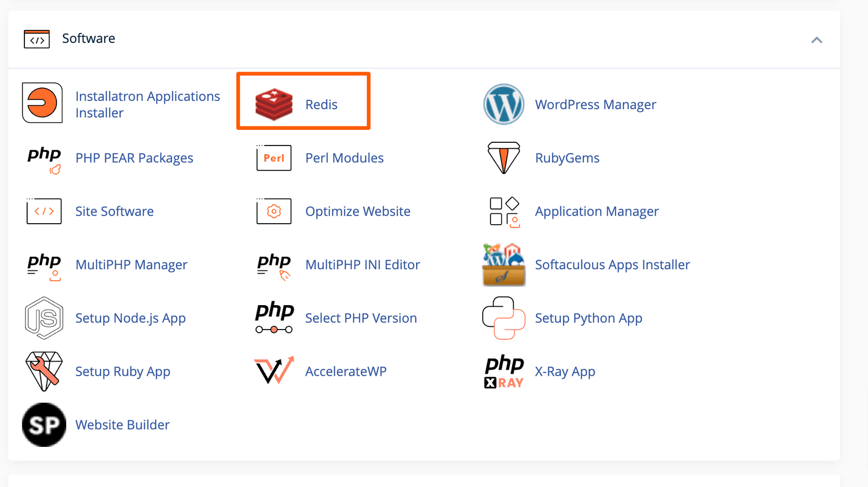Open the MultiPHP INI Editor link
Viewport: 868px width, 487px height.
coord(362,264)
